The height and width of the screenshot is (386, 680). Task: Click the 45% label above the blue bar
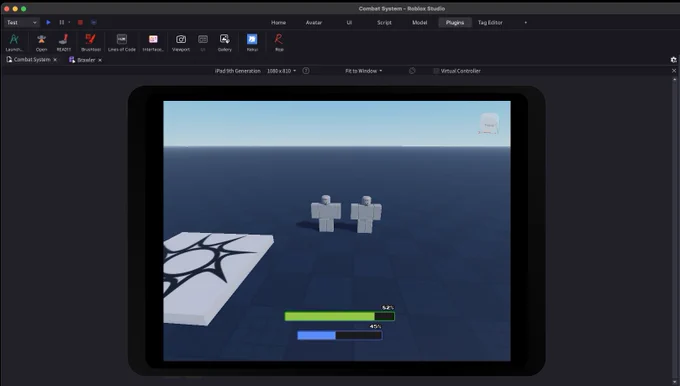tap(376, 326)
